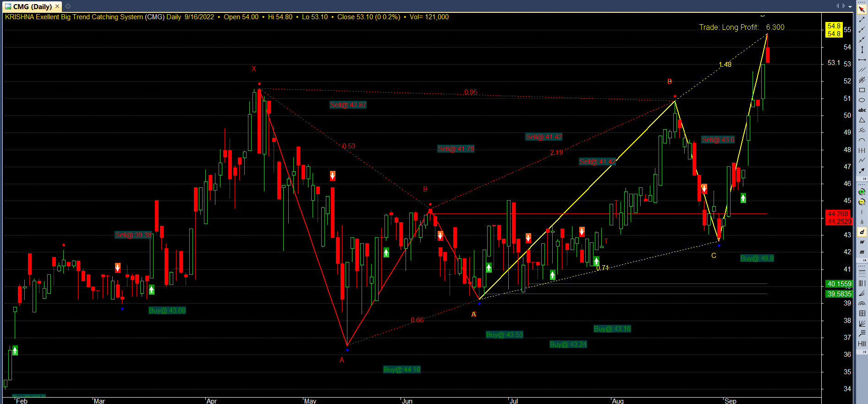
Task: Click the 'Sell@:39.38' label
Action: [x=133, y=235]
